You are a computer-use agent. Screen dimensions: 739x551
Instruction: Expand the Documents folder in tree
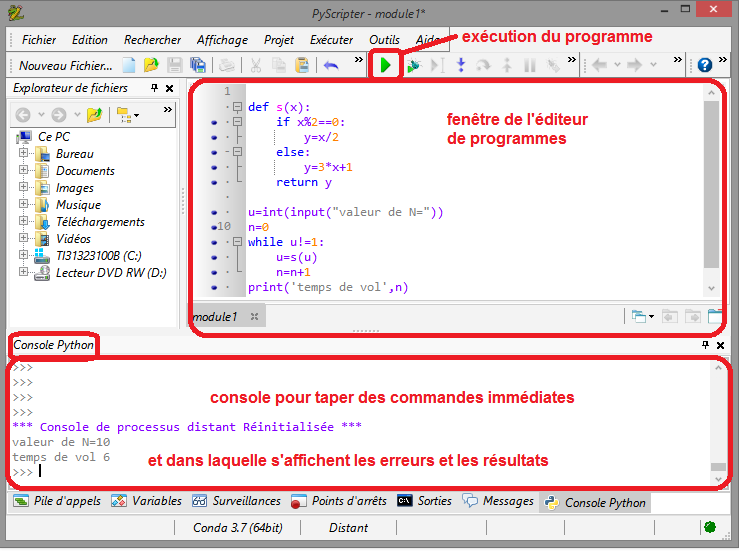point(24,171)
